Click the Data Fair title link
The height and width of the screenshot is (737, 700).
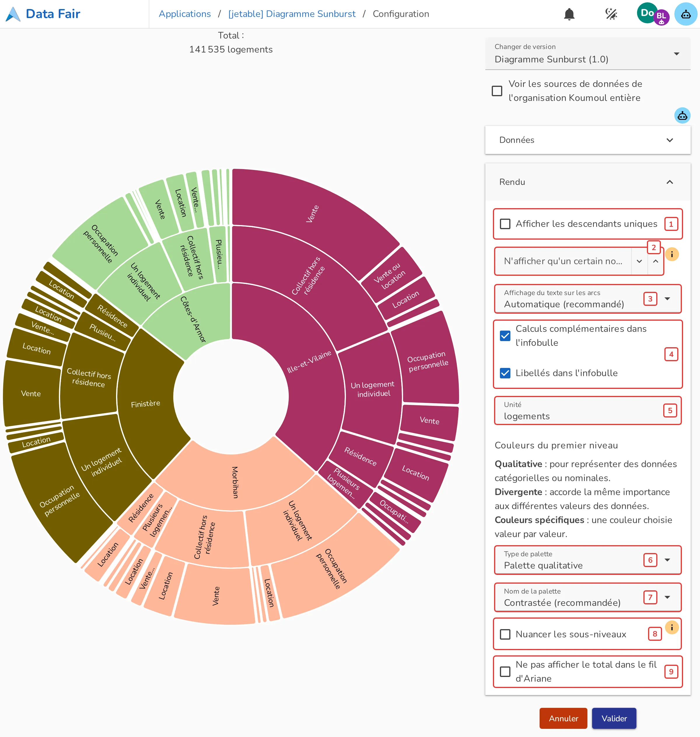pos(53,14)
